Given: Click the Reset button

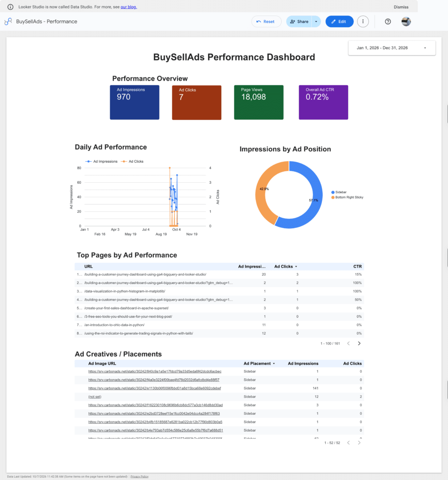Looking at the screenshot, I should [266, 22].
